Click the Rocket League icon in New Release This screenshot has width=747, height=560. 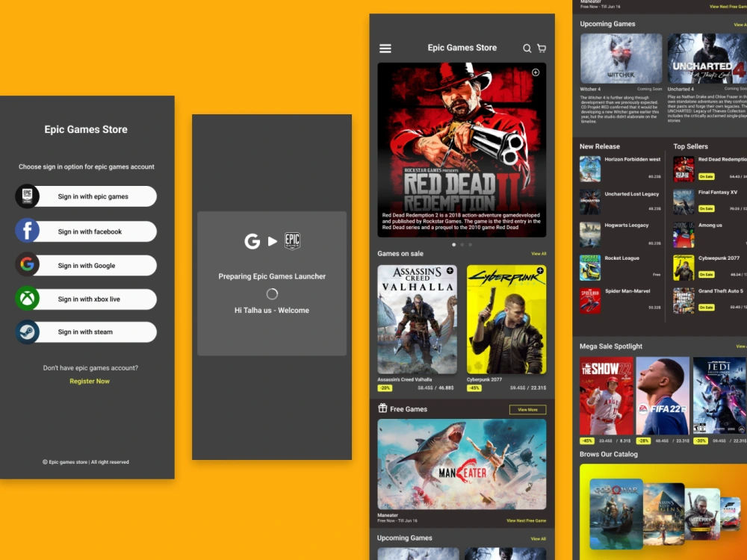coord(590,267)
